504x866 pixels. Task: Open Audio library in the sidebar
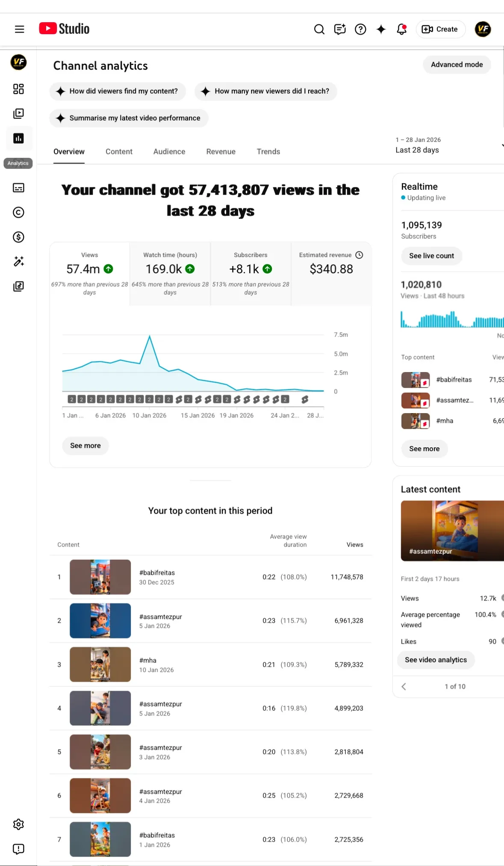[x=18, y=287]
